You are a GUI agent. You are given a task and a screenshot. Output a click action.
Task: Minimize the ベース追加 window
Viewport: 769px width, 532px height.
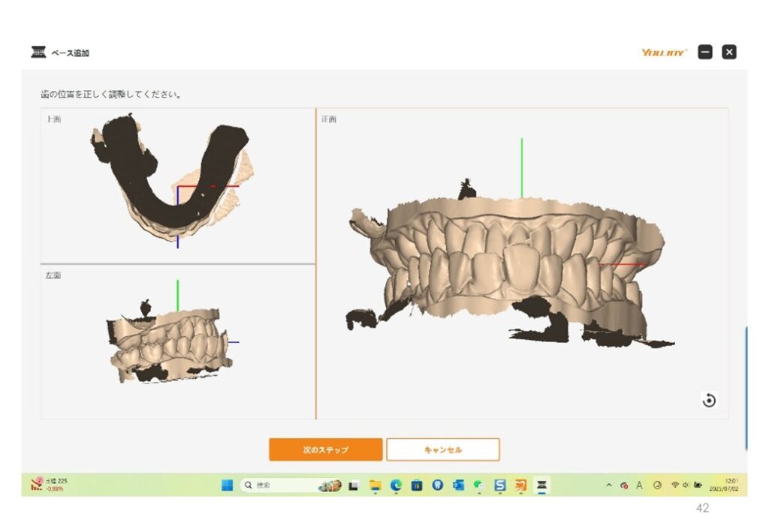704,52
